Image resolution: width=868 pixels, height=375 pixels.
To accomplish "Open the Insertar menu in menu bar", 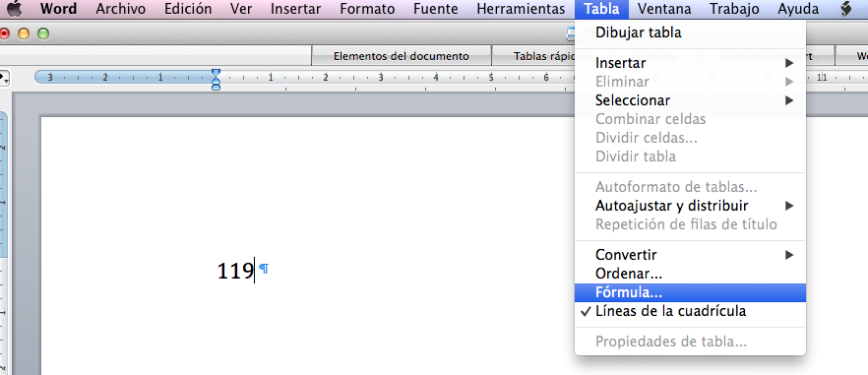I will 295,9.
